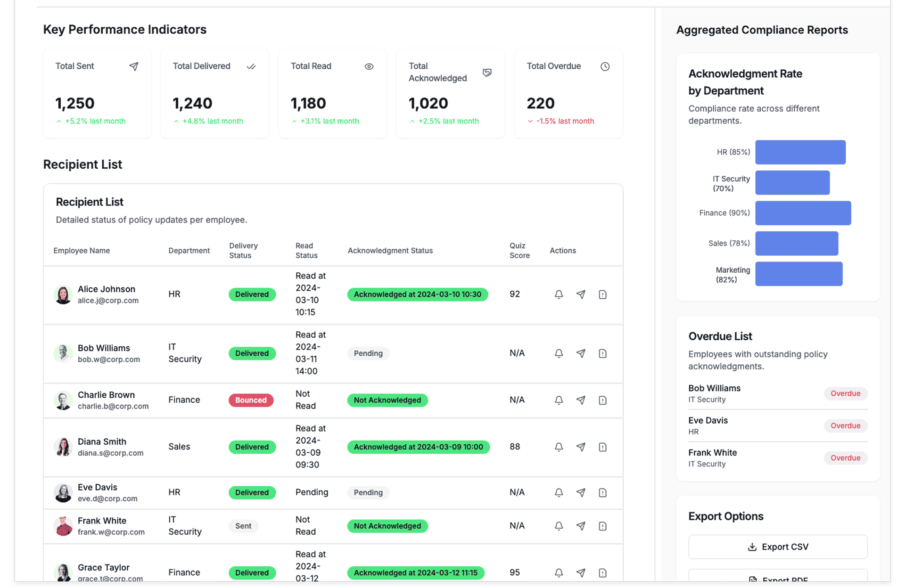905x588 pixels.
Task: Click the bell icon for Grace Taylor
Action: pyautogui.click(x=559, y=572)
